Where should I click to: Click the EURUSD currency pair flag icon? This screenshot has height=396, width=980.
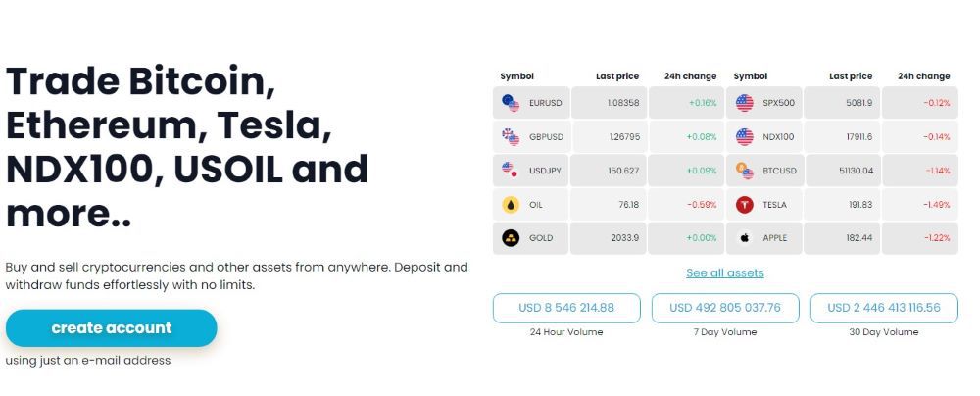511,102
